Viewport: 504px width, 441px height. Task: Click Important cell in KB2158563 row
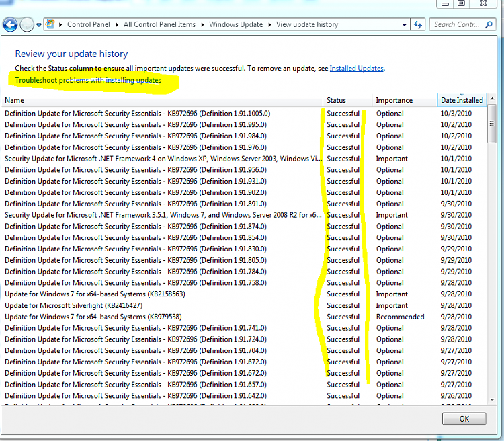(x=392, y=294)
